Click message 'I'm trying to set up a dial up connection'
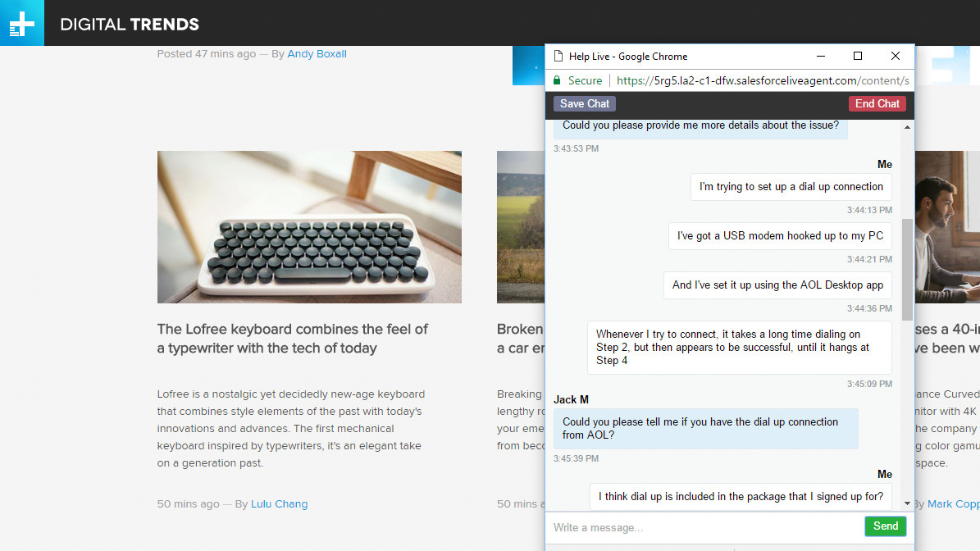This screenshot has height=551, width=980. pyautogui.click(x=791, y=187)
